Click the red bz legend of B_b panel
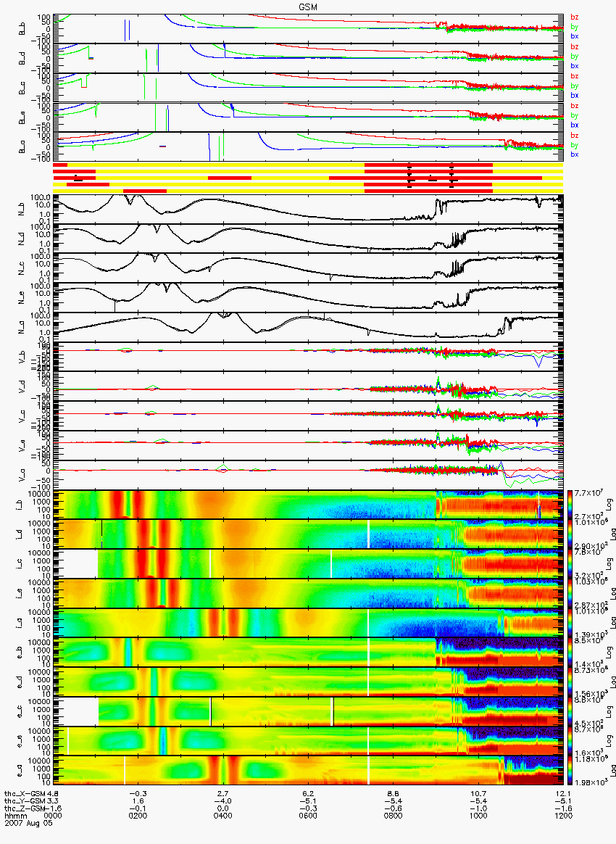This screenshot has height=844, width=616. pos(574,17)
